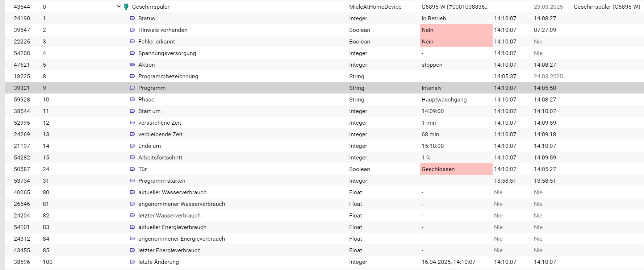Click the variable icon next to Status
This screenshot has width=644, height=270.
[x=133, y=18]
